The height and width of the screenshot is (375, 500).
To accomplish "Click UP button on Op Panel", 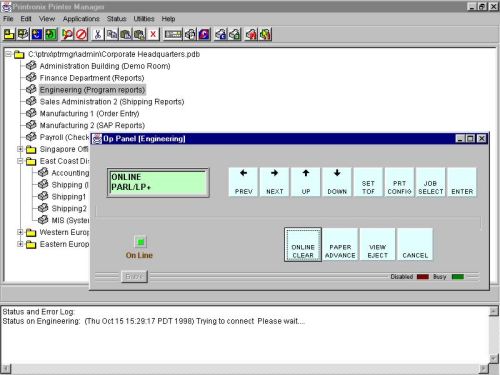I will pyautogui.click(x=306, y=182).
